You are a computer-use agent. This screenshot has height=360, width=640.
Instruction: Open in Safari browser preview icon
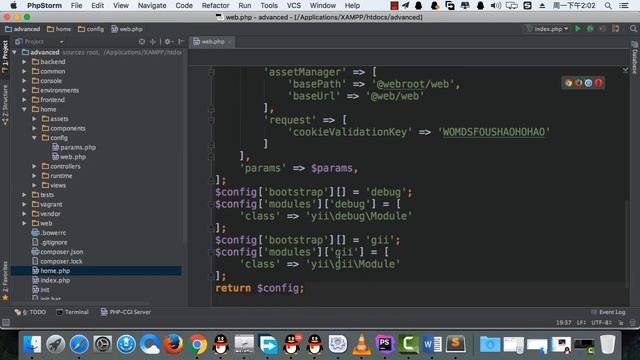click(x=588, y=83)
